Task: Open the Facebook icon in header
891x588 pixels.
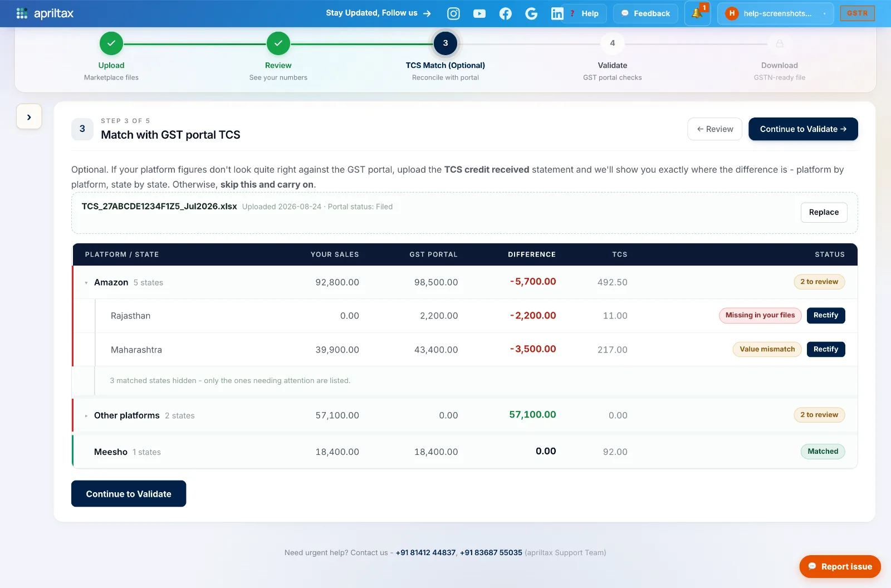Action: [505, 14]
